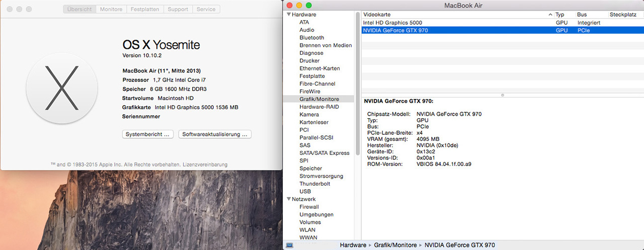Collapse the Hardware section in sidebar
The width and height of the screenshot is (644, 250).
289,15
